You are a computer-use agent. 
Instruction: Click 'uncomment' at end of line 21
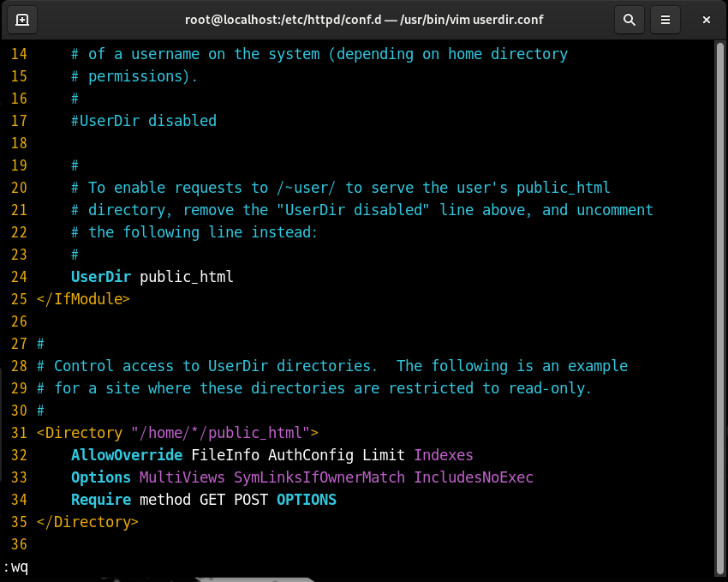tap(615, 210)
